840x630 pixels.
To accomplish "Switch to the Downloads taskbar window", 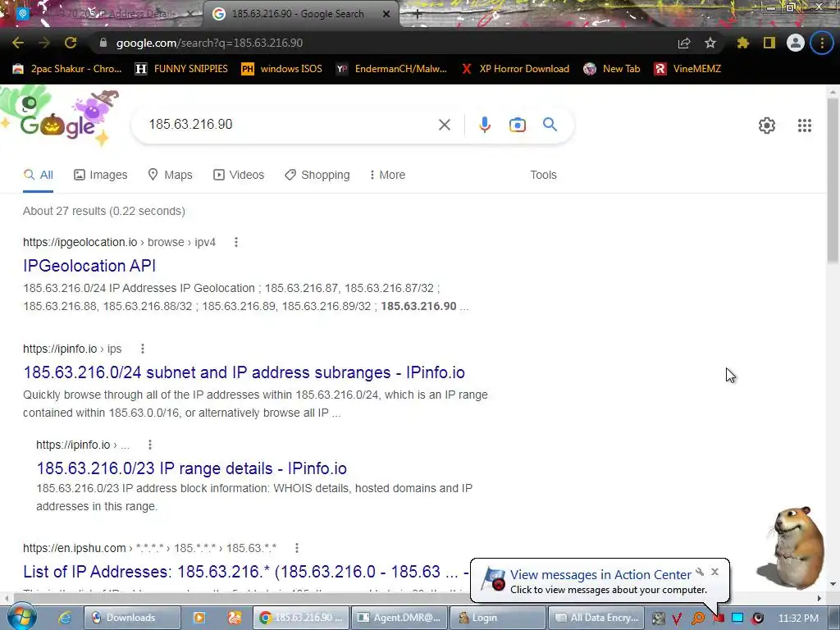I will pyautogui.click(x=132, y=618).
